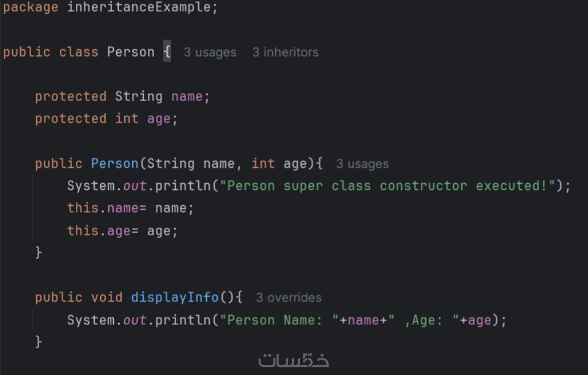Click the Khamsat watermark logo
This screenshot has height=375, width=588.
click(294, 360)
